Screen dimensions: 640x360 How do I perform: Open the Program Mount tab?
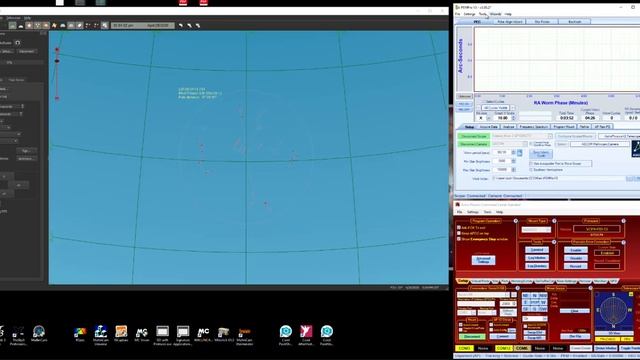[564, 127]
